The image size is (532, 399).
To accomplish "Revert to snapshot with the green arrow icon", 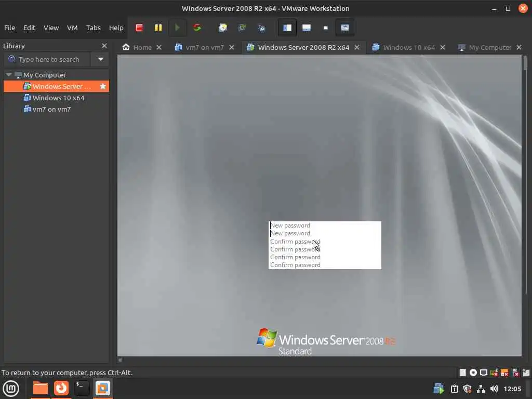I will point(242,28).
